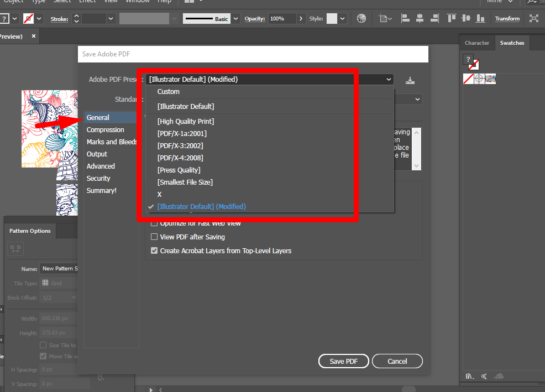
Task: Click the Pattern Tile Tool icon
Action: [15, 249]
